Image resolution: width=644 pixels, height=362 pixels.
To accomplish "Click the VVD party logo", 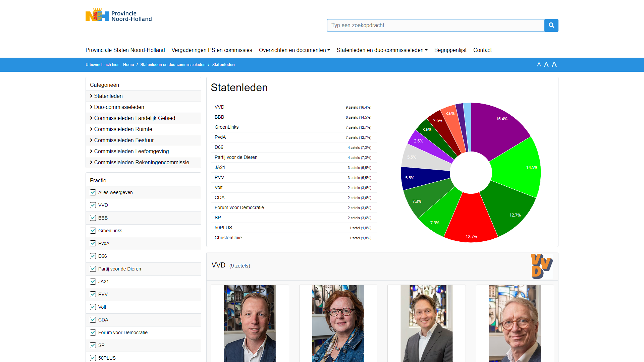I will (x=542, y=266).
